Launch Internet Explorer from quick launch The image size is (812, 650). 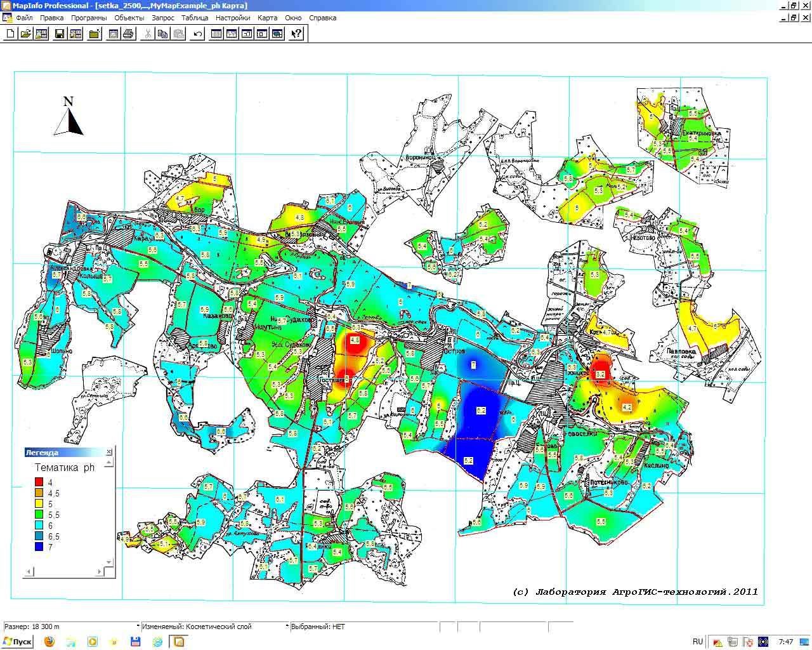(x=157, y=642)
